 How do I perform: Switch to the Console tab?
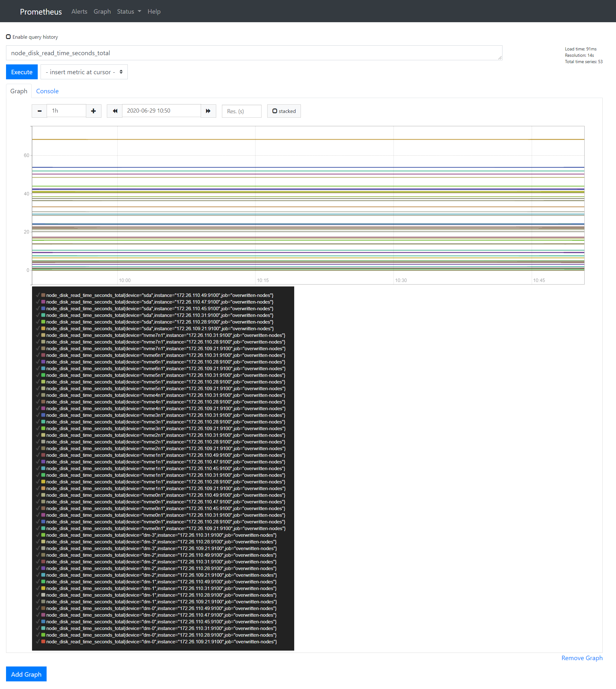tap(47, 91)
